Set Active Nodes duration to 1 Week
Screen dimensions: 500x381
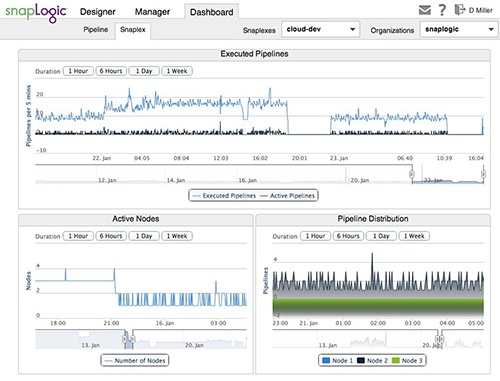point(177,236)
